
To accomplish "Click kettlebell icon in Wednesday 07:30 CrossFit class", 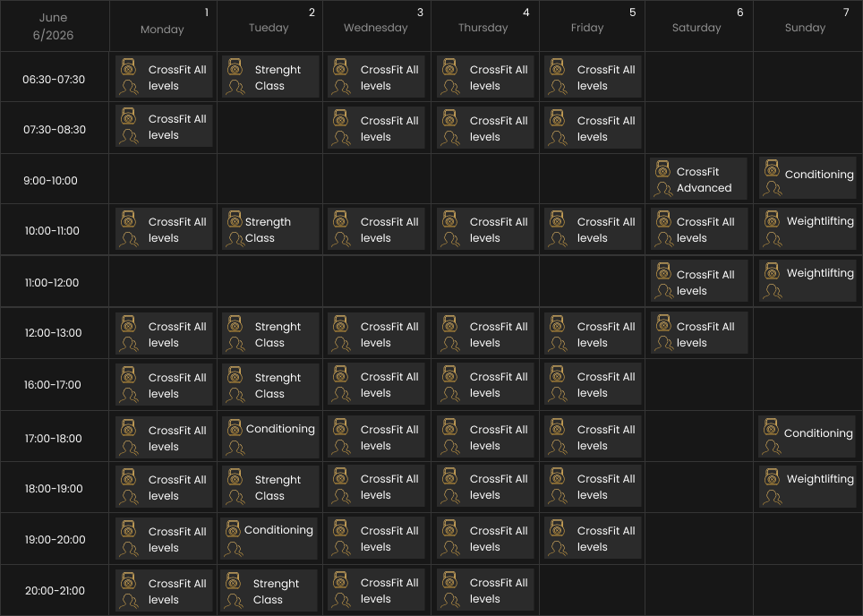I will 341,118.
